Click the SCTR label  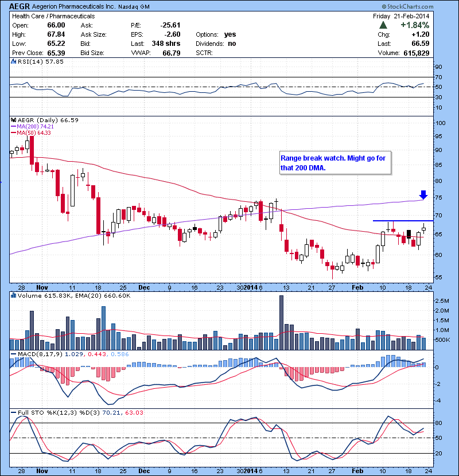coord(204,53)
